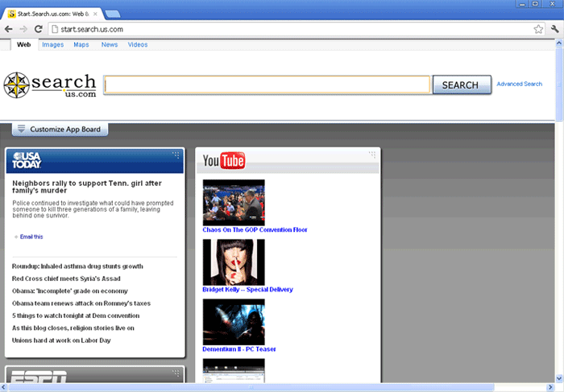Viewport: 564px width, 392px height.
Task: Open the Chrome wrench menu
Action: [554, 29]
